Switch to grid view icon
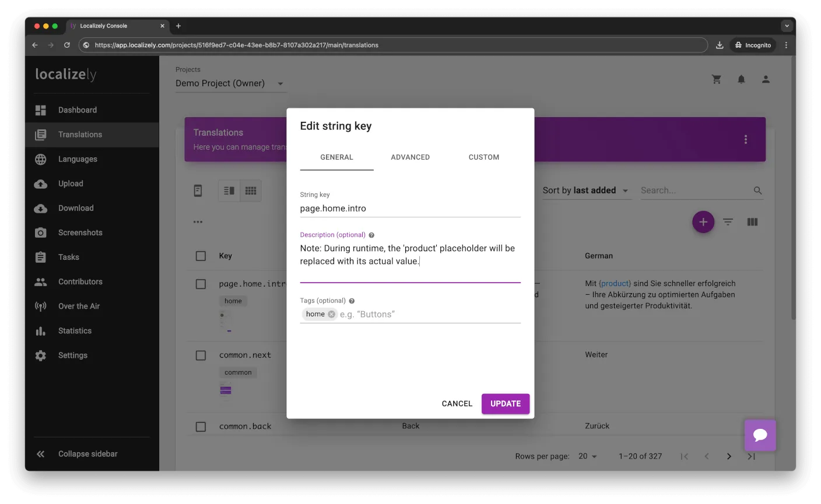Screen dimensions: 821x504 click(251, 191)
